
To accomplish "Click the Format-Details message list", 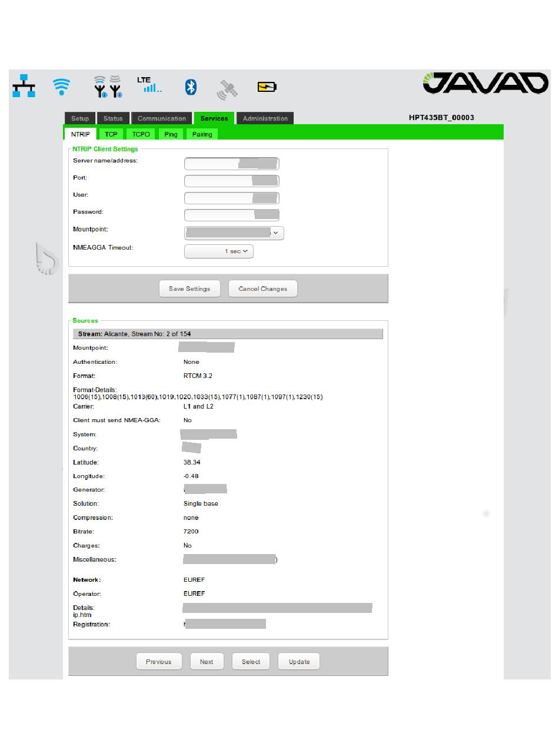I will [198, 397].
